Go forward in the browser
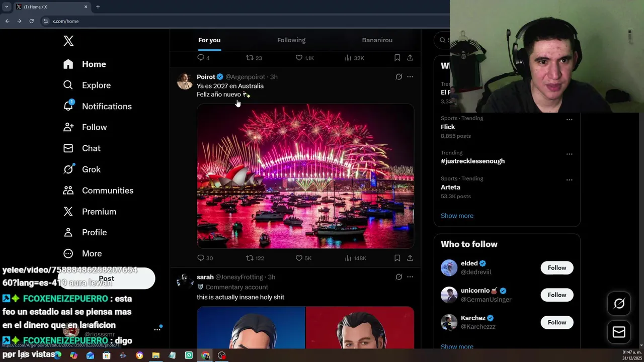 19,21
